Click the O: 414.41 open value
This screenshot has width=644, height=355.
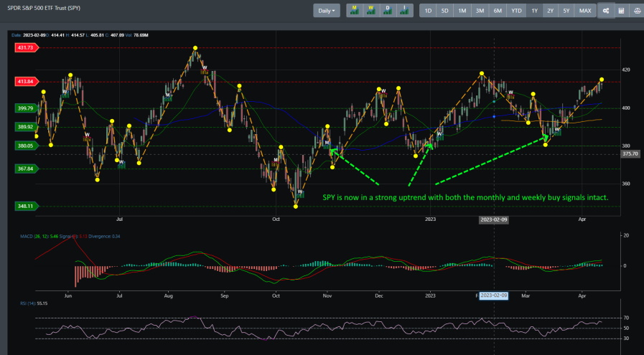[55, 35]
